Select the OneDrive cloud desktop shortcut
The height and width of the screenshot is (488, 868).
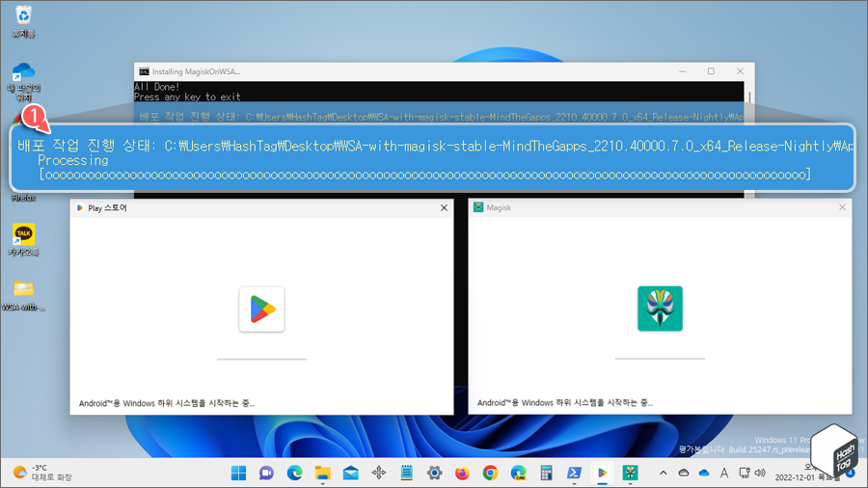point(23,81)
